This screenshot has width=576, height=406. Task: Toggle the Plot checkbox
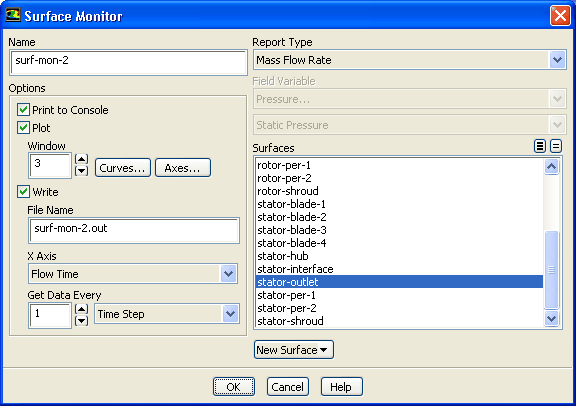click(x=24, y=127)
